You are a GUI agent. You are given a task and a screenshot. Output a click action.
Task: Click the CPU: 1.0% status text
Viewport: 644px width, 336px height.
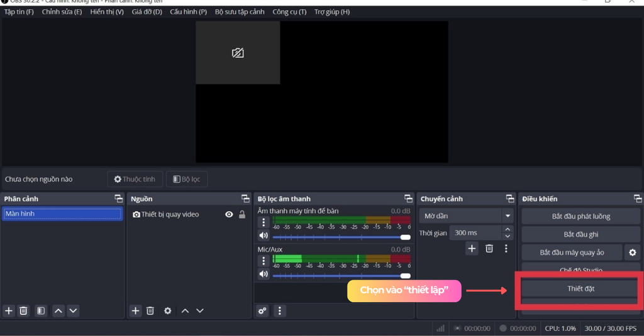[560, 328]
